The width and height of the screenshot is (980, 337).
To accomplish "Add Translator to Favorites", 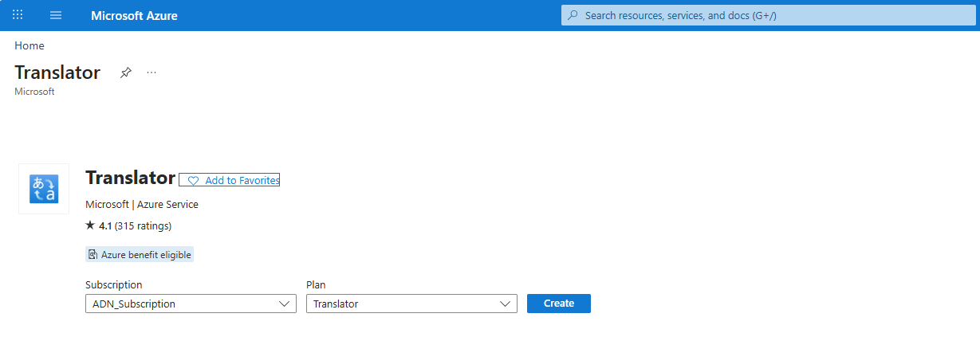I will [230, 180].
